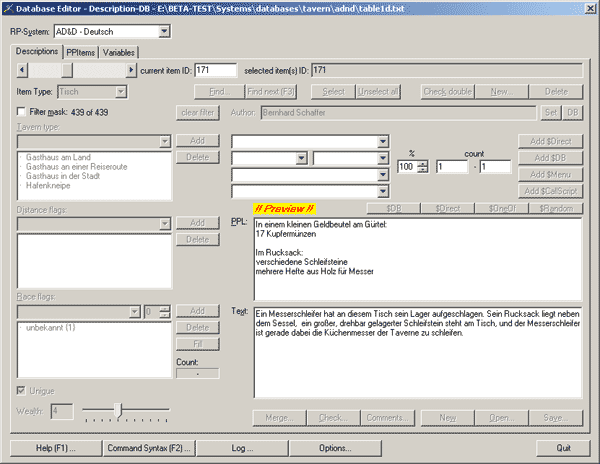Image resolution: width=600 pixels, height=464 pixels.
Task: Select Hafenkneipe in the tavern list
Action: pos(46,187)
